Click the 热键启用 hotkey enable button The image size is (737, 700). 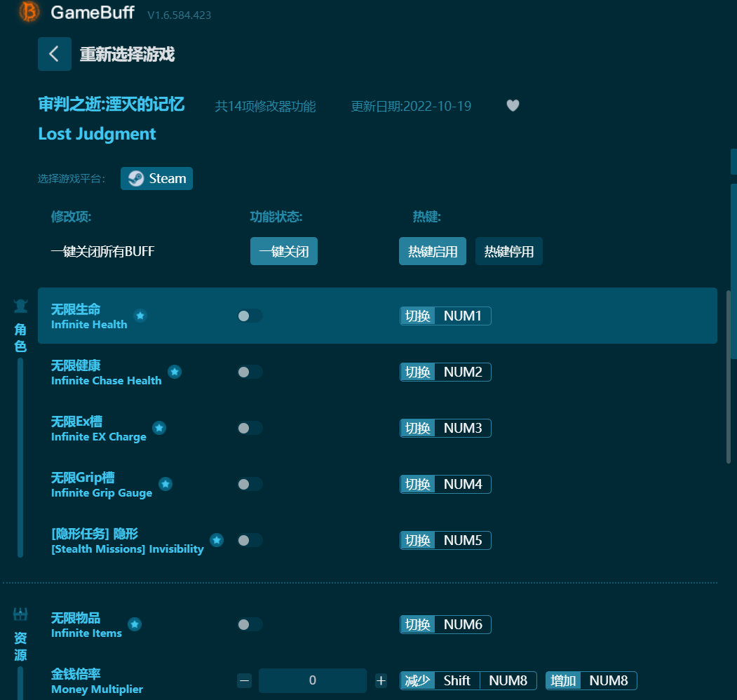click(x=433, y=252)
